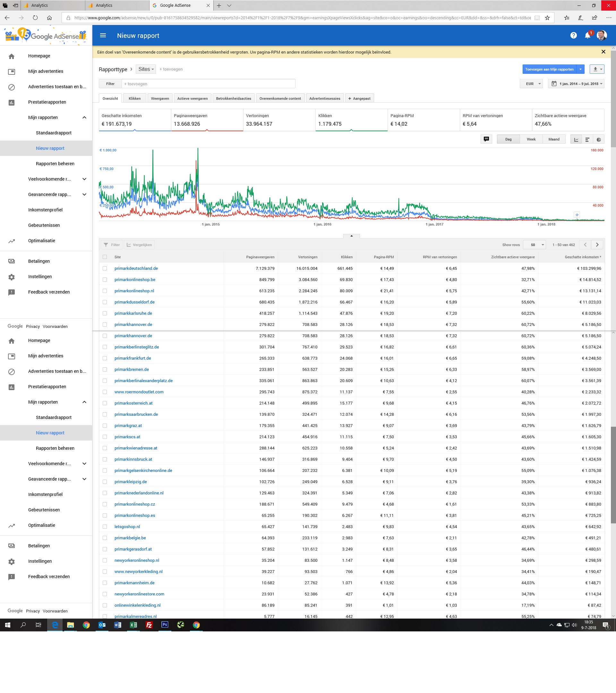
Task: Reload the page with refresh icon
Action: 35,18
